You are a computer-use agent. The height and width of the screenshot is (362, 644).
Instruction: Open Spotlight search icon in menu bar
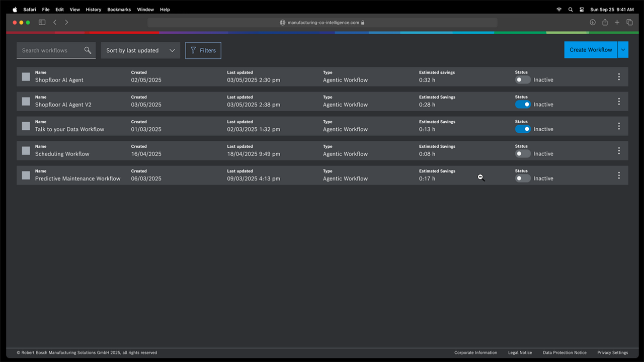(x=571, y=10)
